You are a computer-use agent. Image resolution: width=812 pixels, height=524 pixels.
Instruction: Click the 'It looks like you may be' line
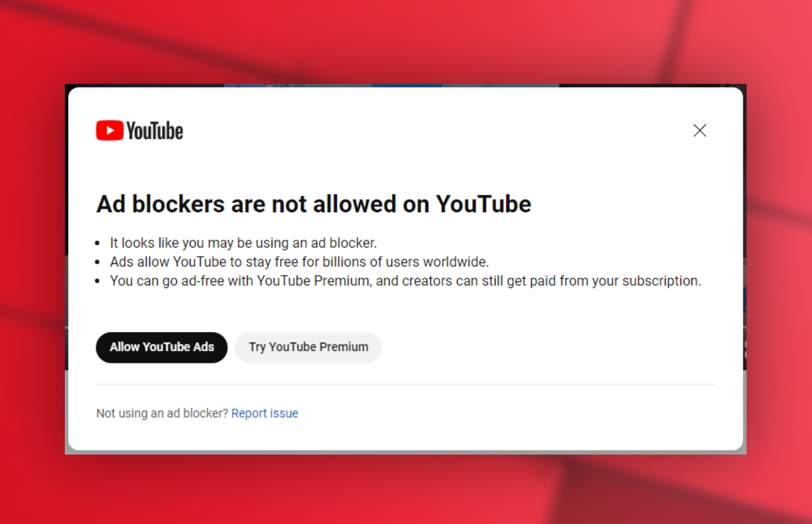[243, 243]
